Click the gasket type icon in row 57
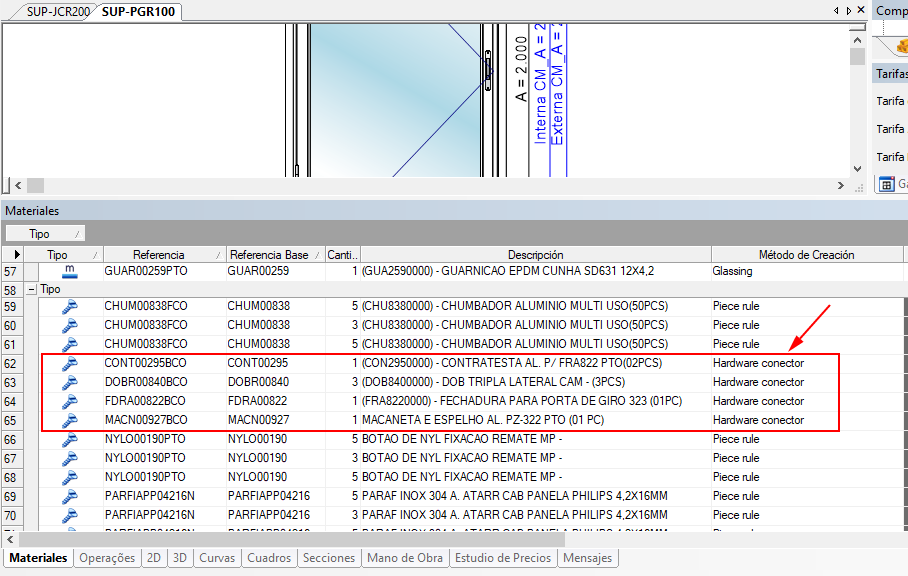908x576 pixels. tap(70, 271)
